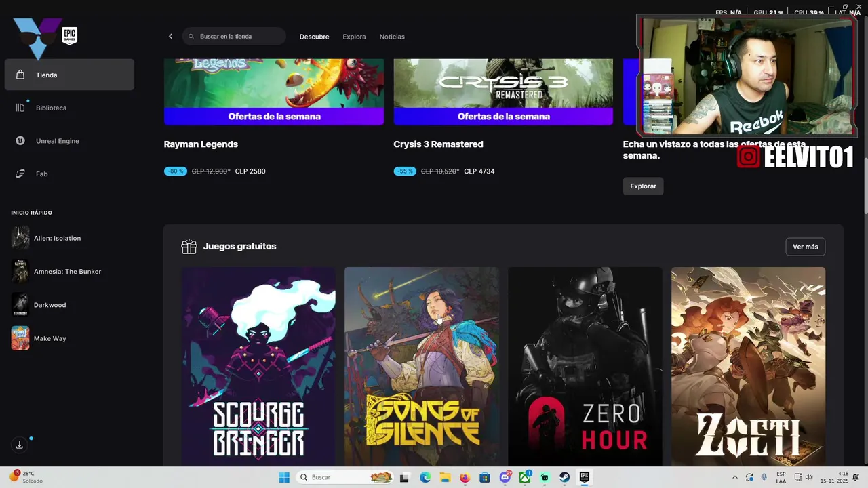The height and width of the screenshot is (488, 868).
Task: Open the Rayman Legends banner image
Action: 274,91
